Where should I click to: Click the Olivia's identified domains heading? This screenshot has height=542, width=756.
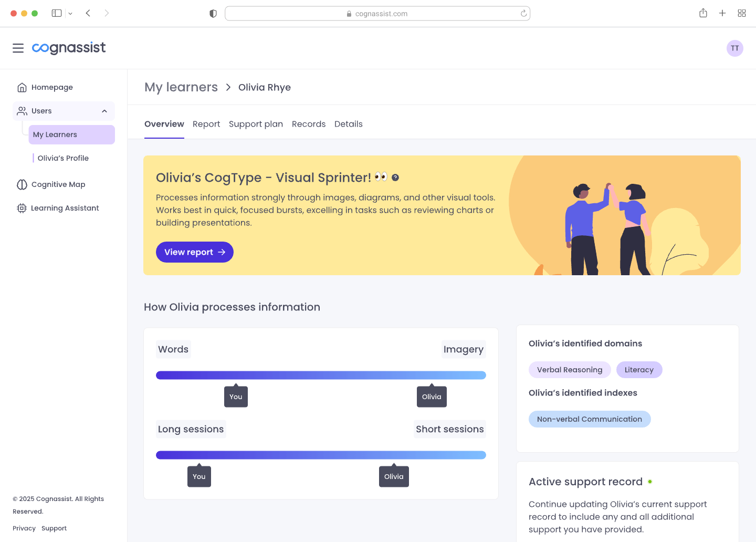(x=585, y=343)
